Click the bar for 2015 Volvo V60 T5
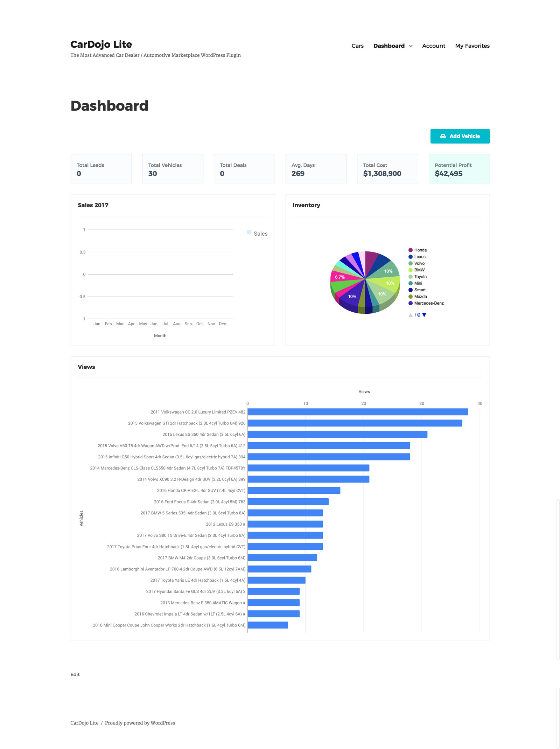This screenshot has height=749, width=560. pos(329,445)
